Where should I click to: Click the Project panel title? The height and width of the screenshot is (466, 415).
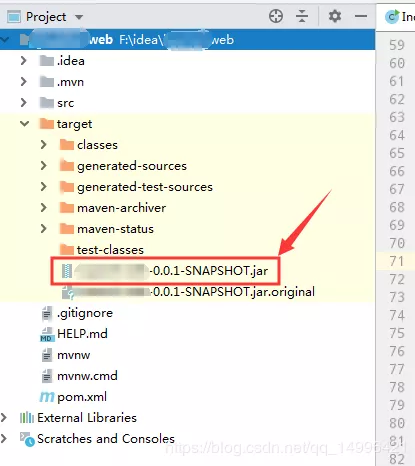point(46,17)
